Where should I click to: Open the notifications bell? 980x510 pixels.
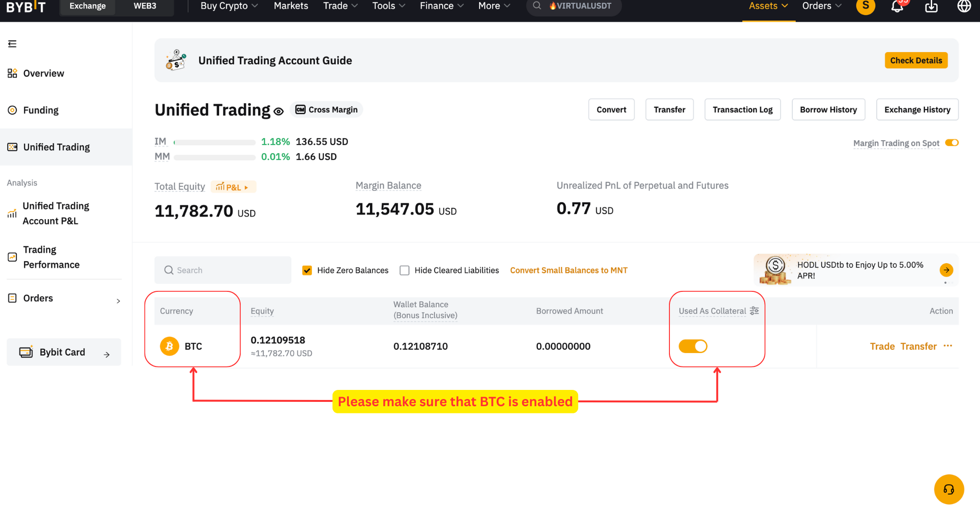(x=897, y=6)
